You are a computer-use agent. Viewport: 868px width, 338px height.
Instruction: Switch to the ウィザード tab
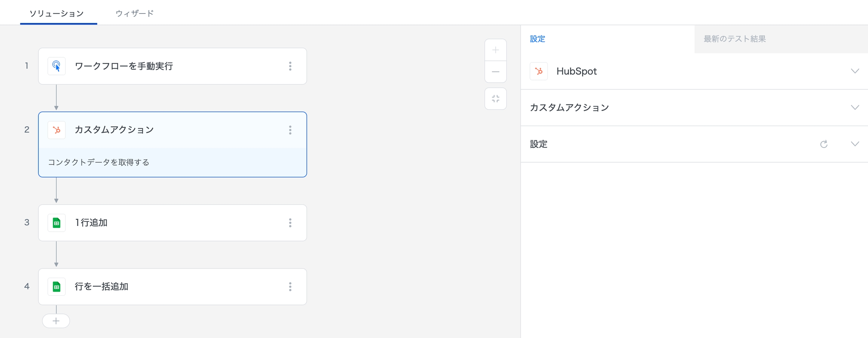(134, 14)
